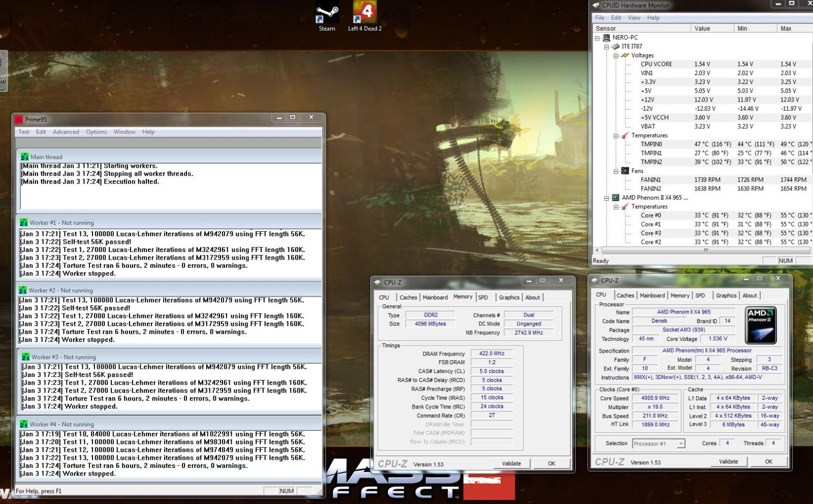Click the Hardware Monitor horizontal scrollbar
The width and height of the screenshot is (813, 504).
[705, 250]
